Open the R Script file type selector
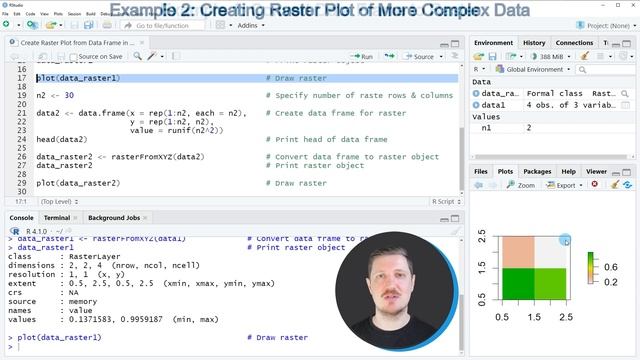The width and height of the screenshot is (640, 360). [446, 202]
